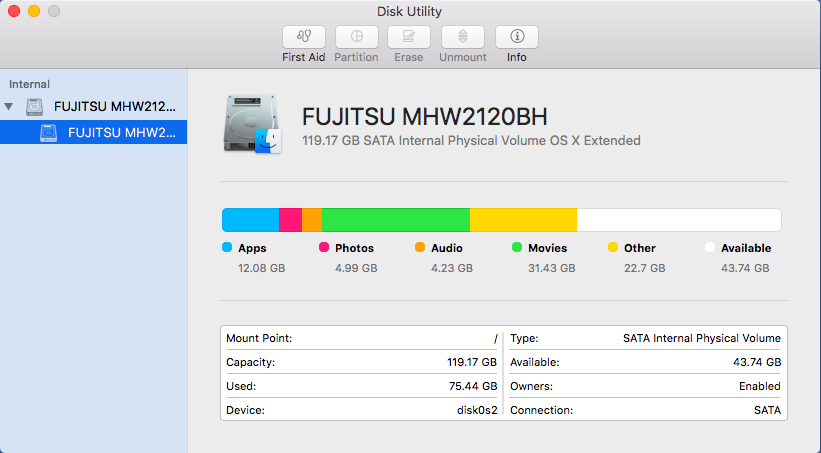Click the 'Enabled' Owners value
This screenshot has height=453, width=821.
tap(760, 386)
